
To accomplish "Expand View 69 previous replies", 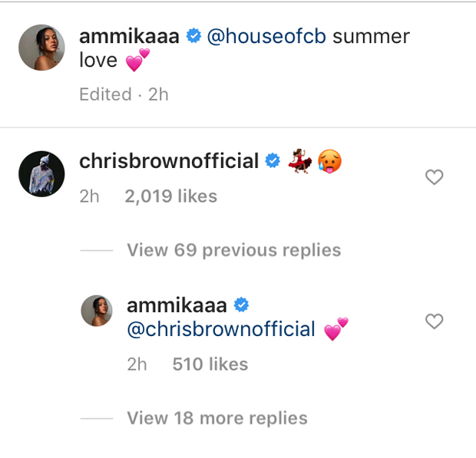I will (x=233, y=250).
